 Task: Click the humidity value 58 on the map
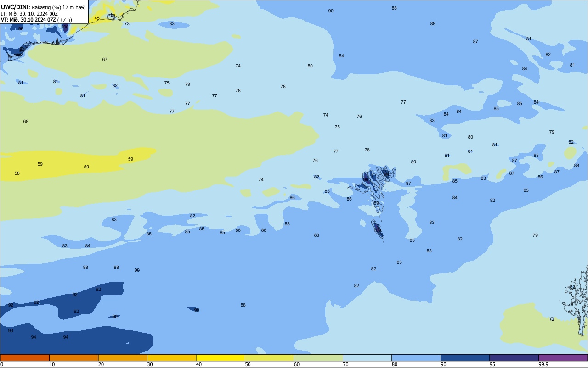(17, 173)
